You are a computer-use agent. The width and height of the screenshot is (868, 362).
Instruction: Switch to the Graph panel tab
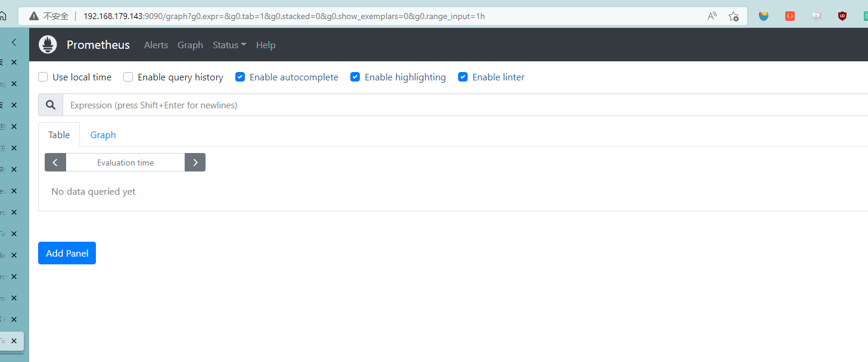(x=103, y=135)
